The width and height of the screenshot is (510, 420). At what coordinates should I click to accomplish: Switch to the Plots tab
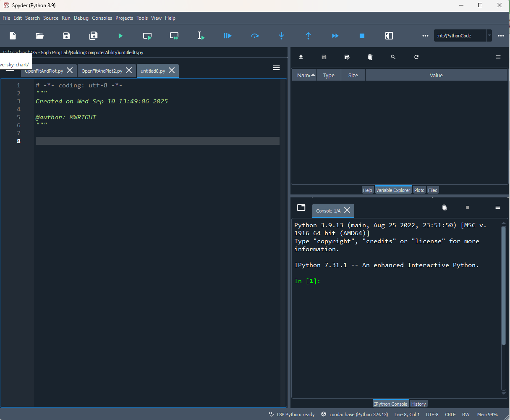coord(419,190)
